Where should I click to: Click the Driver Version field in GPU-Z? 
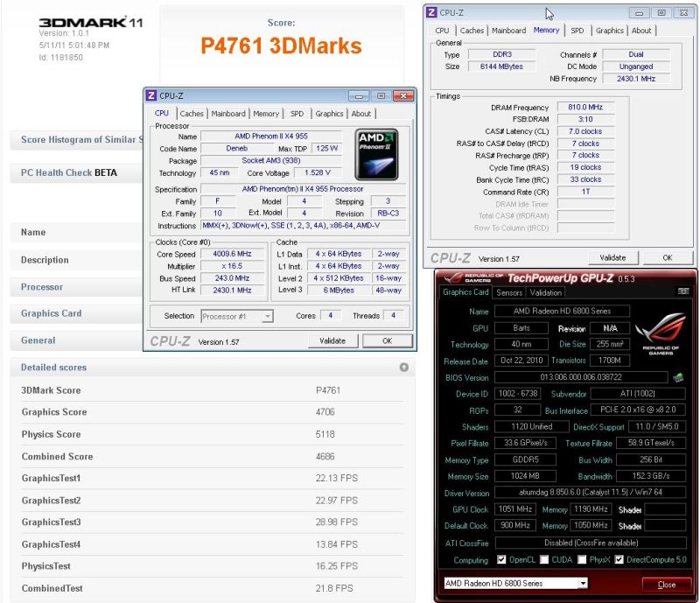[590, 492]
